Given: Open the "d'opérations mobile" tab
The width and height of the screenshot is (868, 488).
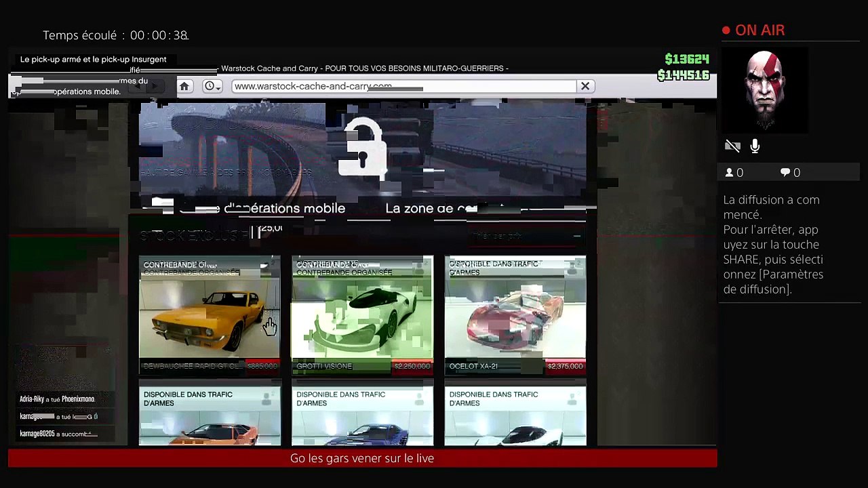Looking at the screenshot, I should 284,209.
